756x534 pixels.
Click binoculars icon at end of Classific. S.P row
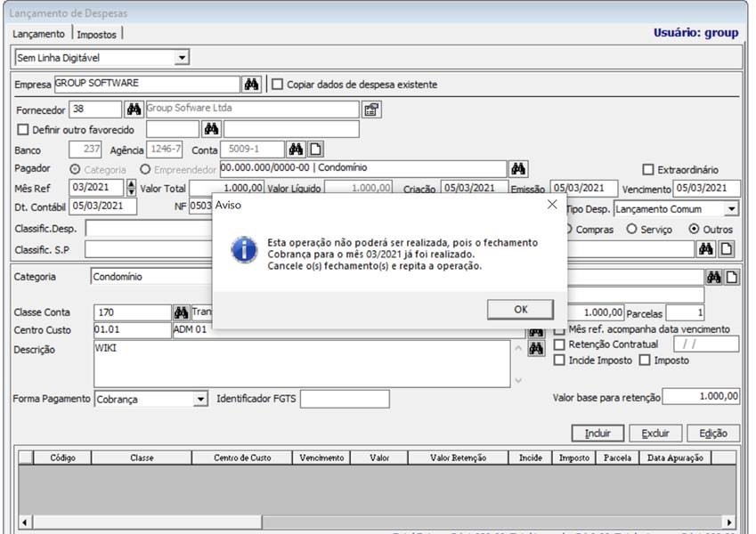pos(705,248)
